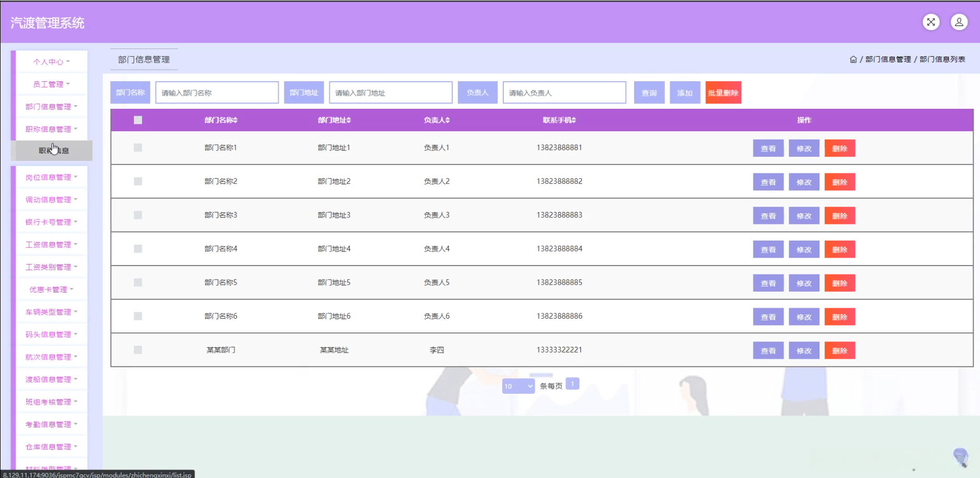The height and width of the screenshot is (478, 980).
Task: View 部门名称4 with its 查看 button
Action: [768, 249]
